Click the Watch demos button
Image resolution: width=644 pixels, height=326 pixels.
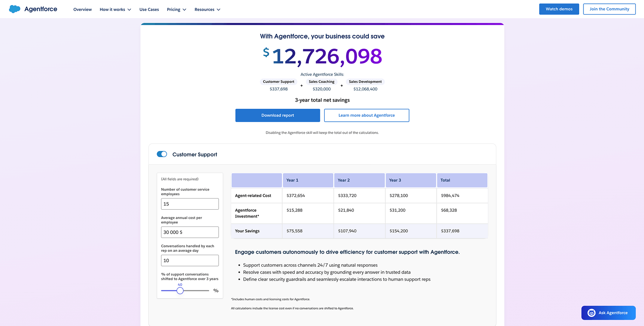pos(559,9)
